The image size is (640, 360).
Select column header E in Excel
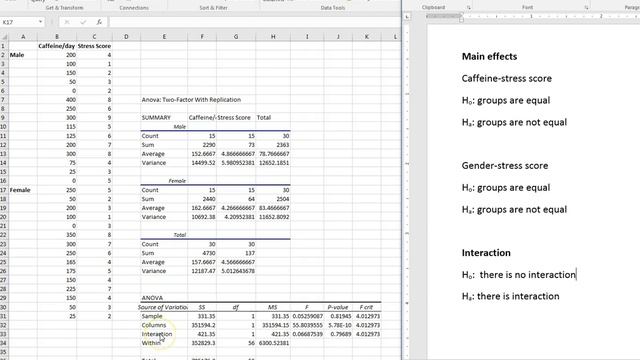[x=164, y=37]
